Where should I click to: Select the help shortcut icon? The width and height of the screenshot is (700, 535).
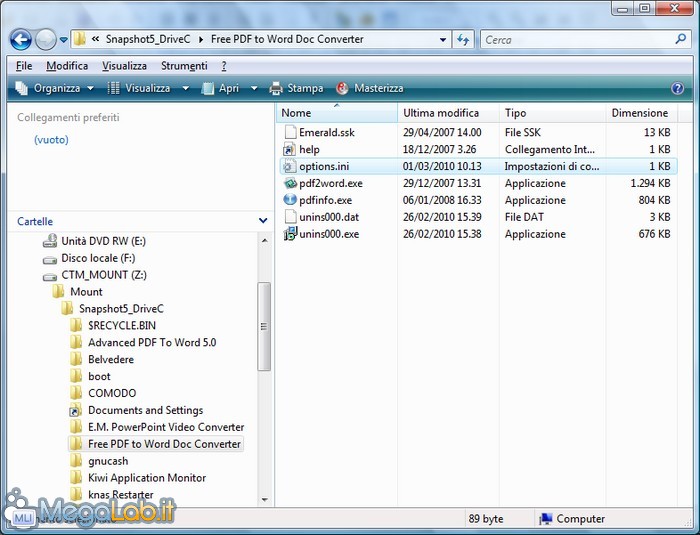[x=290, y=149]
